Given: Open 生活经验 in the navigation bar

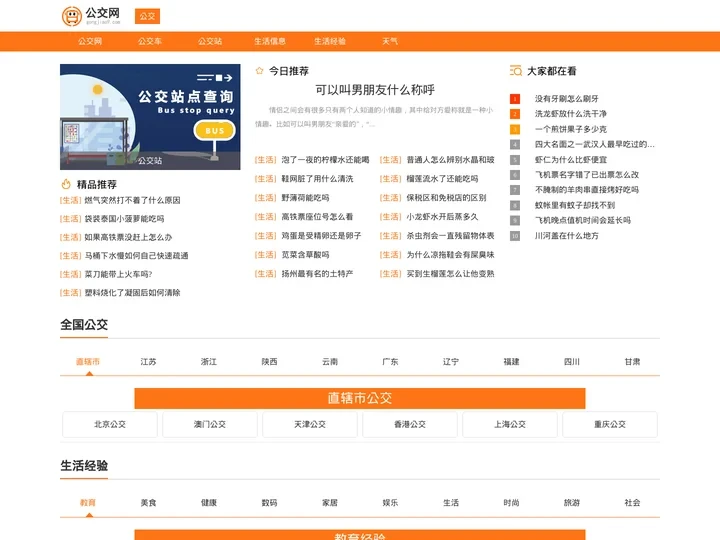Looking at the screenshot, I should (x=330, y=41).
